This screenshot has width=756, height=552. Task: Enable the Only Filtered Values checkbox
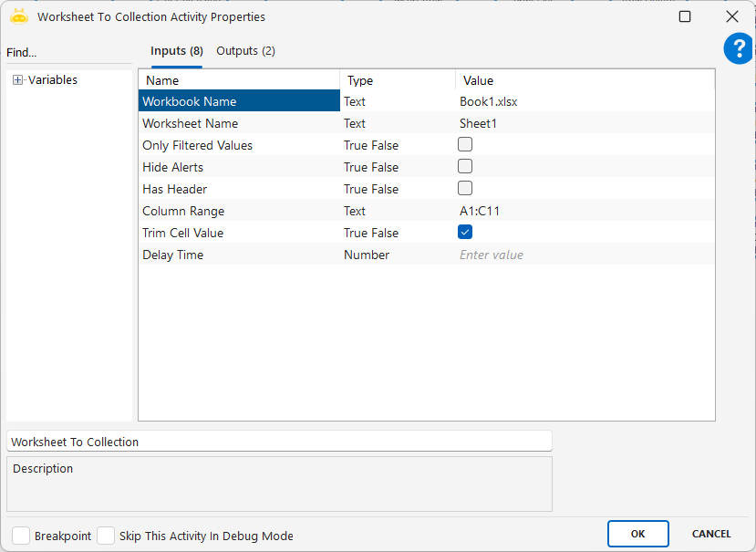click(x=465, y=144)
